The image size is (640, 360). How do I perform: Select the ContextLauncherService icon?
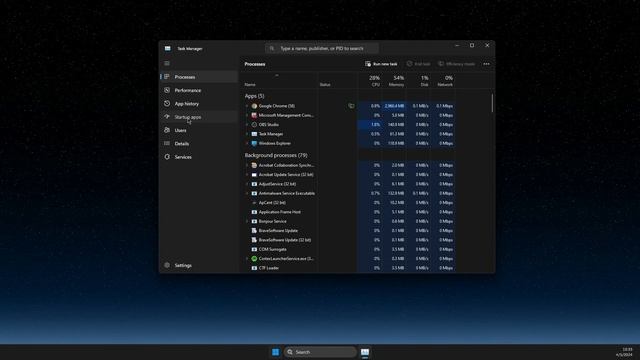254,259
